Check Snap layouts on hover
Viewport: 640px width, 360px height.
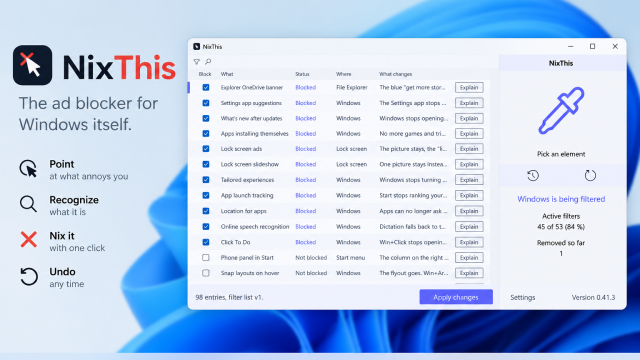[206, 273]
